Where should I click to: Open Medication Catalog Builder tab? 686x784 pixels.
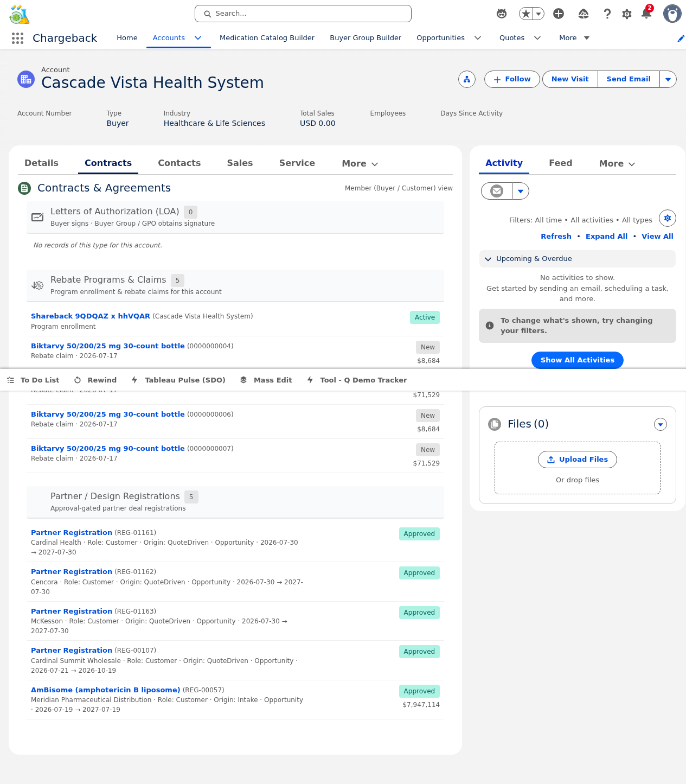tap(267, 38)
